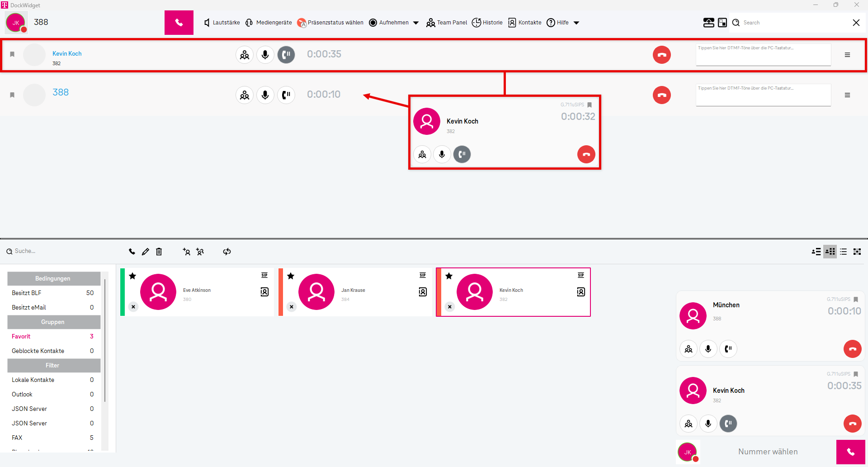Open the Historie menu item

487,23
